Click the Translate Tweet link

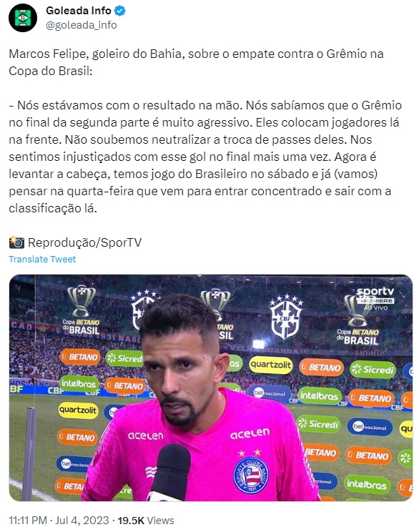click(42, 260)
